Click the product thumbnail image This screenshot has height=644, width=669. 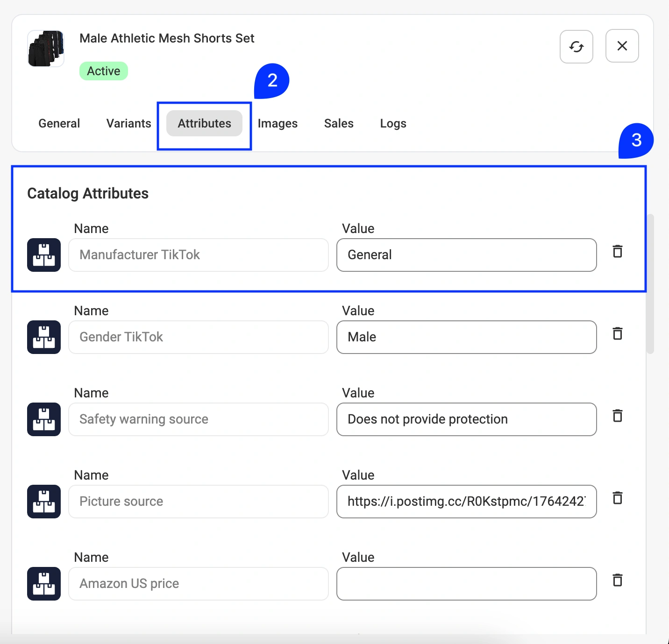(x=46, y=49)
